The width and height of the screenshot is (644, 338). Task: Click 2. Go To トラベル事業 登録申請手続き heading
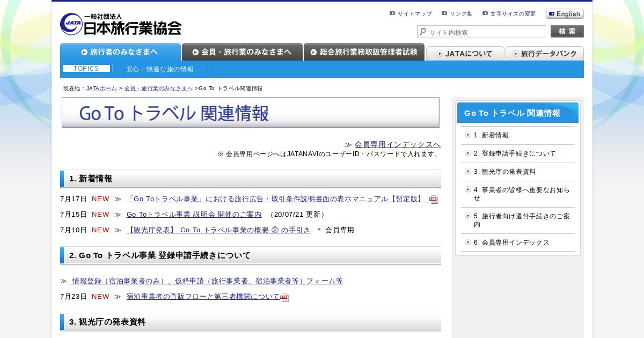pyautogui.click(x=251, y=255)
